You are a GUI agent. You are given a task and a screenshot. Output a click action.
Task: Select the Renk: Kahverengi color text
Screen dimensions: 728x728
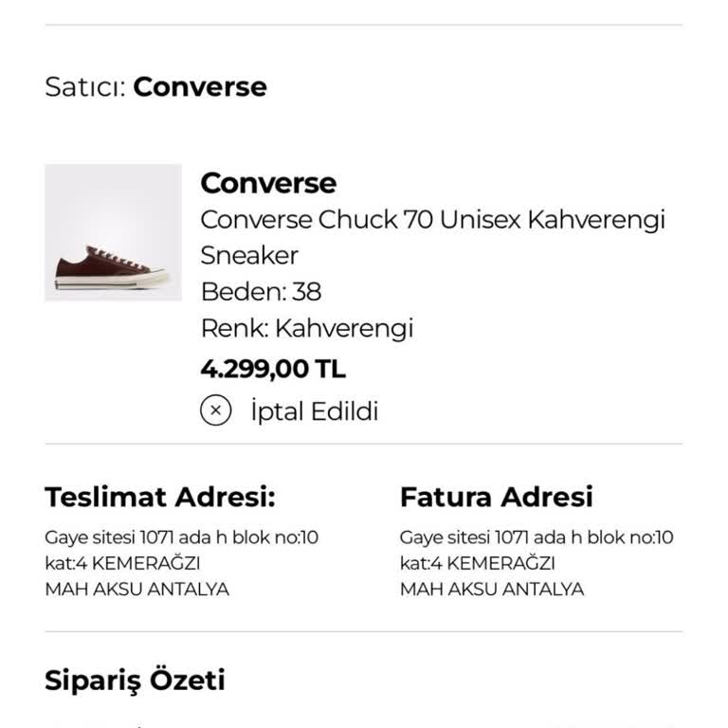[307, 328]
